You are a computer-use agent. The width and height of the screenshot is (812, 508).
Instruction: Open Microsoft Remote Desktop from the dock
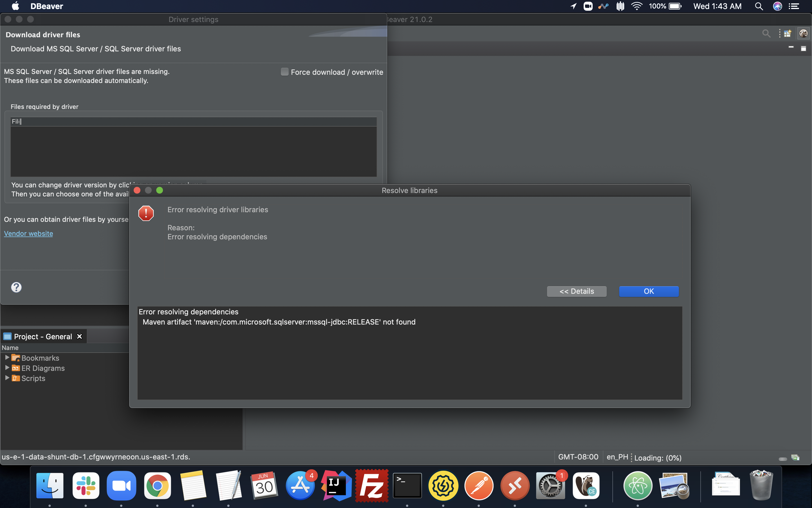[515, 485]
